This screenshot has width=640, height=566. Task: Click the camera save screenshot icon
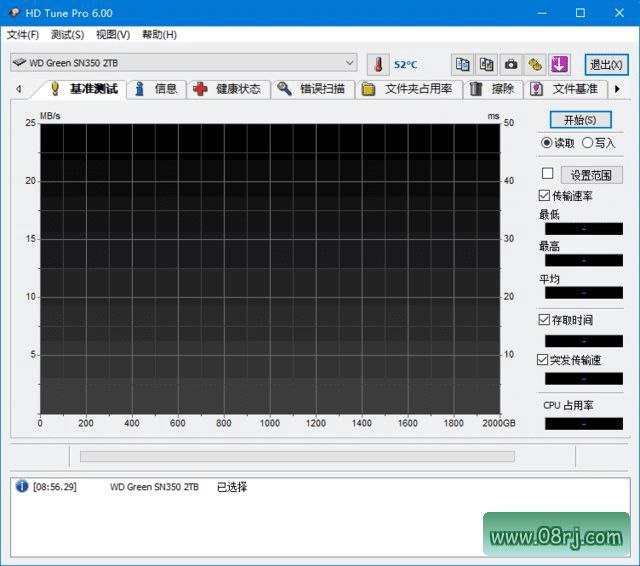point(511,64)
